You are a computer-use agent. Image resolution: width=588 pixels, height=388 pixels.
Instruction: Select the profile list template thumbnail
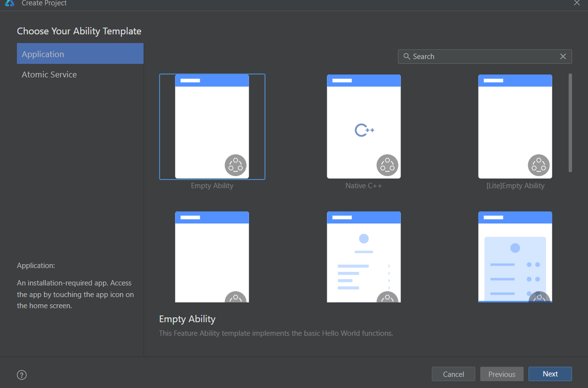click(364, 257)
